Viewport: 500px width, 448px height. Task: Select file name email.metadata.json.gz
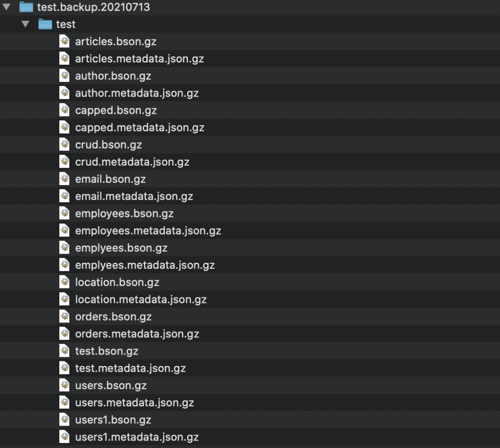tap(134, 197)
